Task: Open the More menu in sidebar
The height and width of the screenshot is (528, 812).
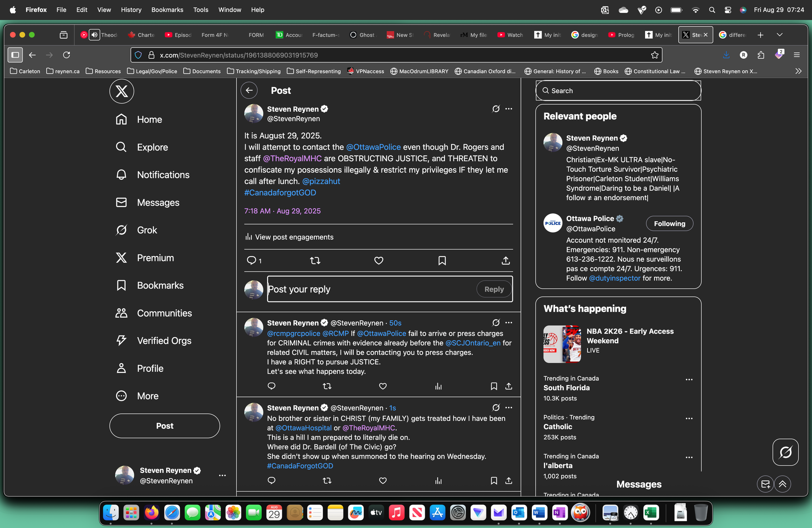Action: [x=137, y=396]
